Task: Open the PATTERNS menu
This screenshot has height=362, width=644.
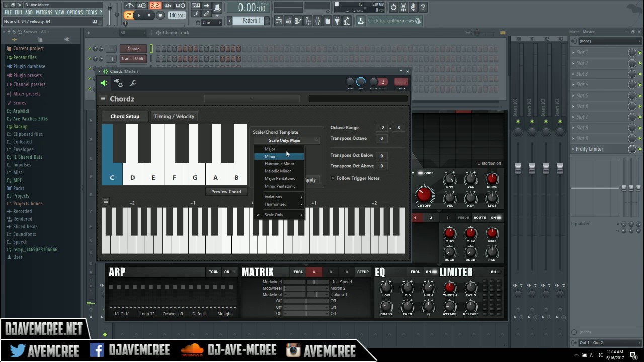Action: tap(44, 12)
